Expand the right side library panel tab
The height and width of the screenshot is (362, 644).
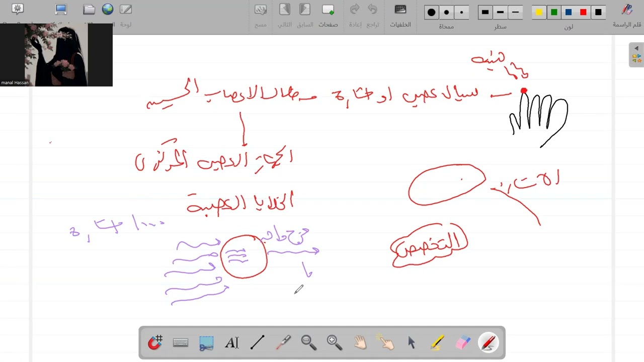[636, 54]
